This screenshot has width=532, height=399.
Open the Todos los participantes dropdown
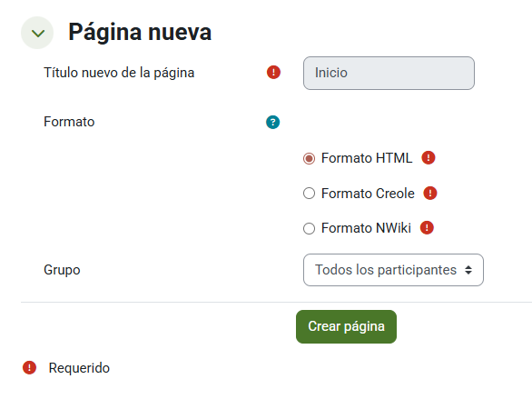tap(393, 270)
